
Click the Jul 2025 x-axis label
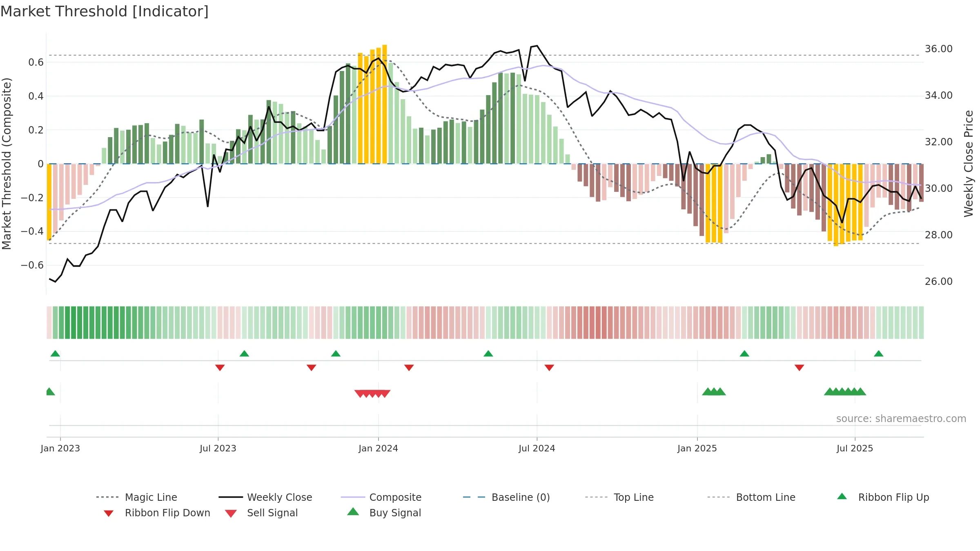click(x=855, y=448)
